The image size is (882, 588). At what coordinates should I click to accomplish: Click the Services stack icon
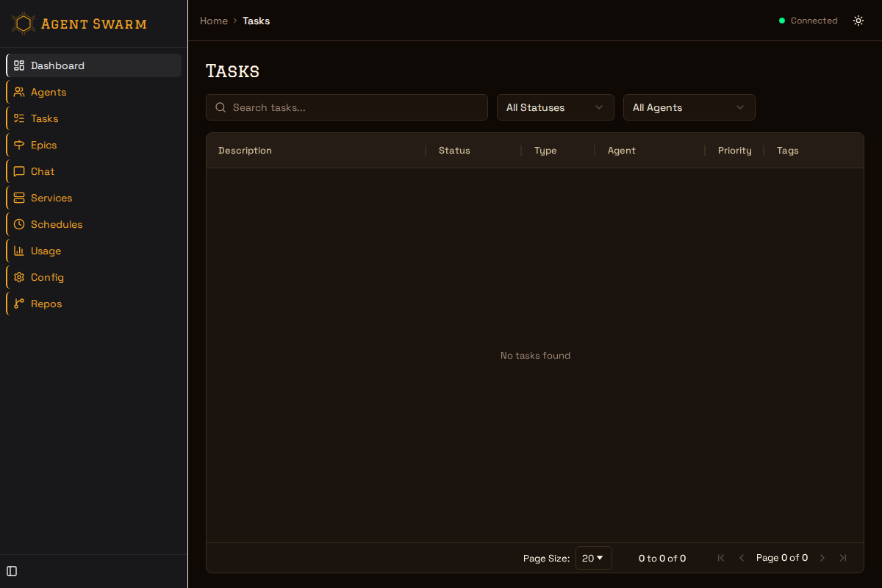click(18, 198)
